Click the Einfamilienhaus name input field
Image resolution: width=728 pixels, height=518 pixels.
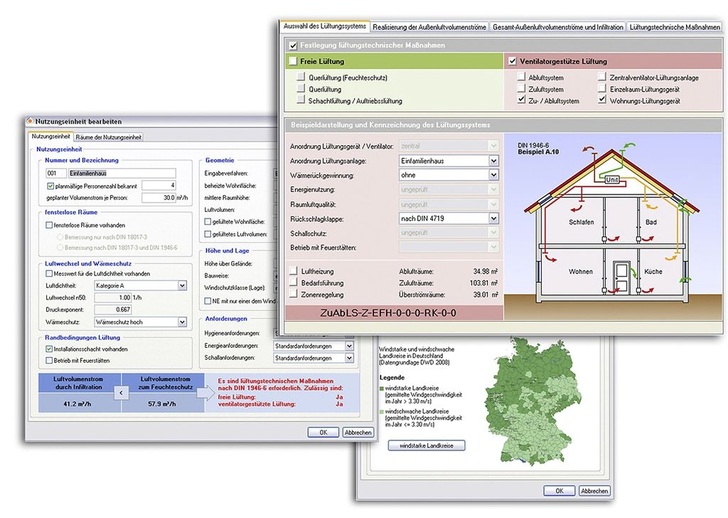pos(105,173)
